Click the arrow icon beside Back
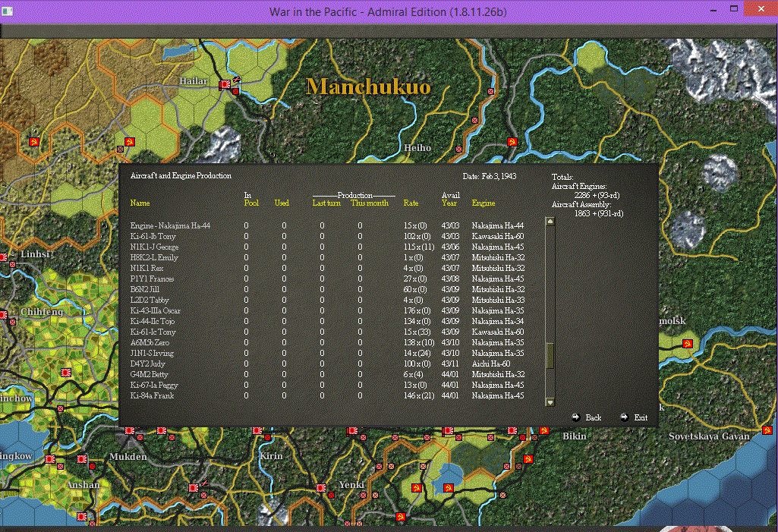The height and width of the screenshot is (532, 778). [x=575, y=417]
